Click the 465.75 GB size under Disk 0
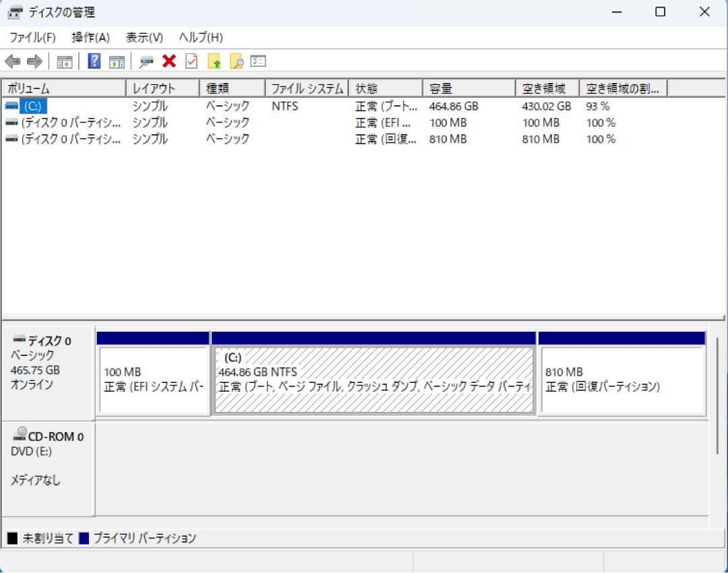This screenshot has height=573, width=728. pyautogui.click(x=35, y=370)
